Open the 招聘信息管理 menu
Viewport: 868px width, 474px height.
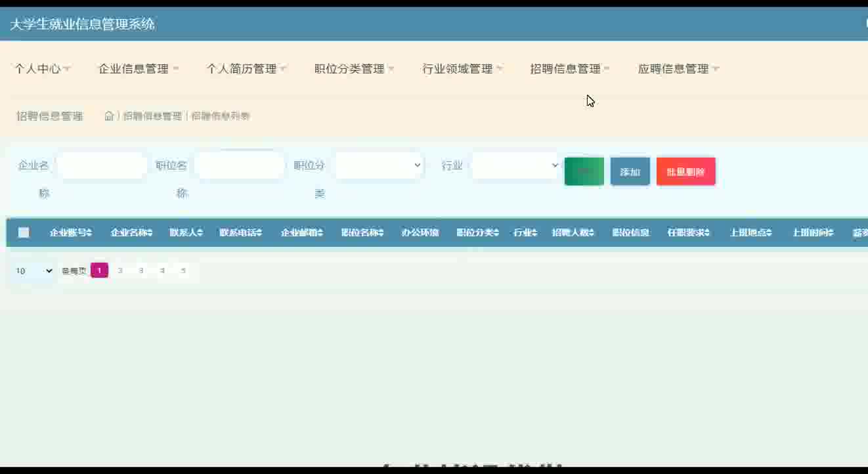(x=570, y=69)
